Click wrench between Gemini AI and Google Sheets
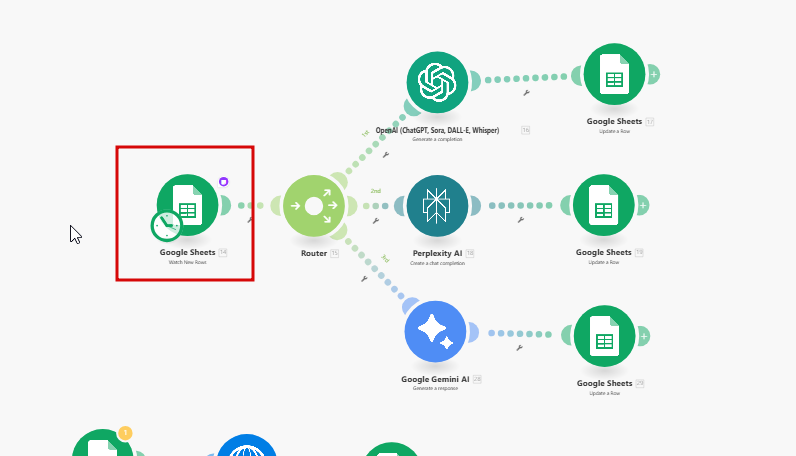Screen dimensions: 796x456 click(x=519, y=348)
